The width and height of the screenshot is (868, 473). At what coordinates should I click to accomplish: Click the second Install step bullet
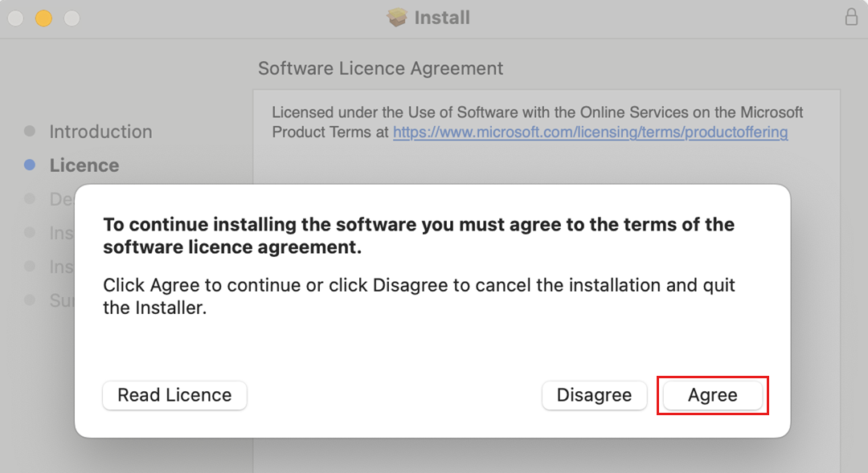pos(31,266)
